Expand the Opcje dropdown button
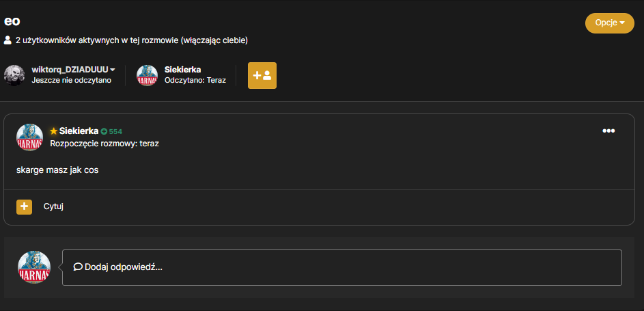Image resolution: width=644 pixels, height=311 pixels. (x=609, y=23)
